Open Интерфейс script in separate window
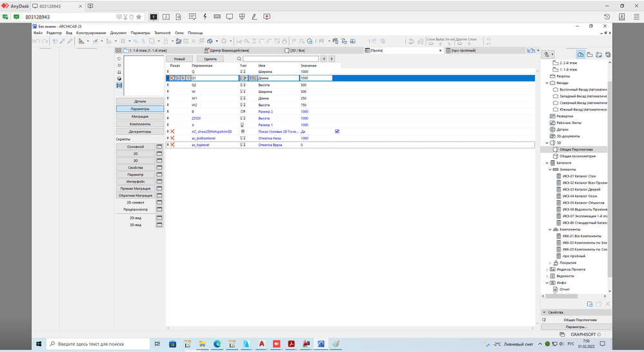Viewport: 644px width, 352px height. 159,181
